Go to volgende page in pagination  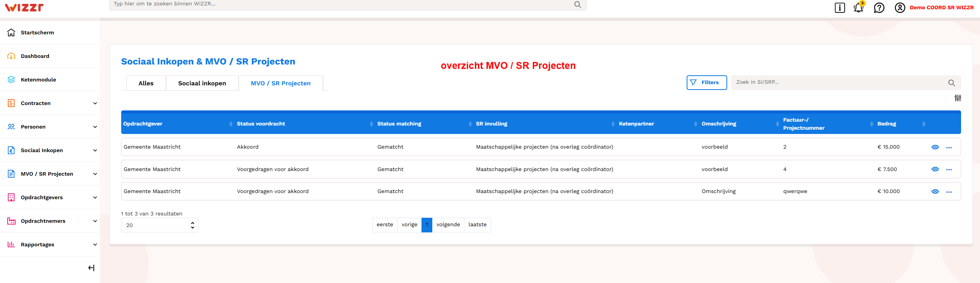[x=448, y=225]
